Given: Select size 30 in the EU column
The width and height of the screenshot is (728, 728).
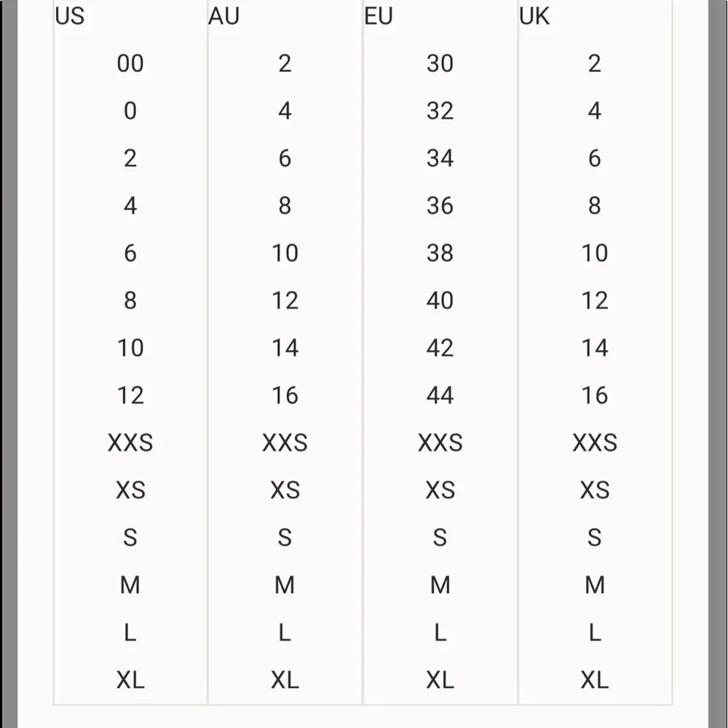Looking at the screenshot, I should (x=440, y=64).
